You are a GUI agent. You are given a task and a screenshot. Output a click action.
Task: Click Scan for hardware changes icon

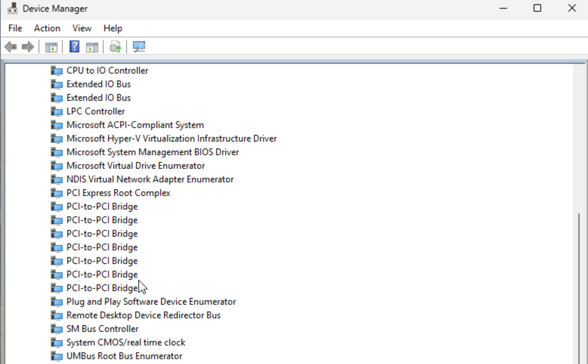[139, 47]
